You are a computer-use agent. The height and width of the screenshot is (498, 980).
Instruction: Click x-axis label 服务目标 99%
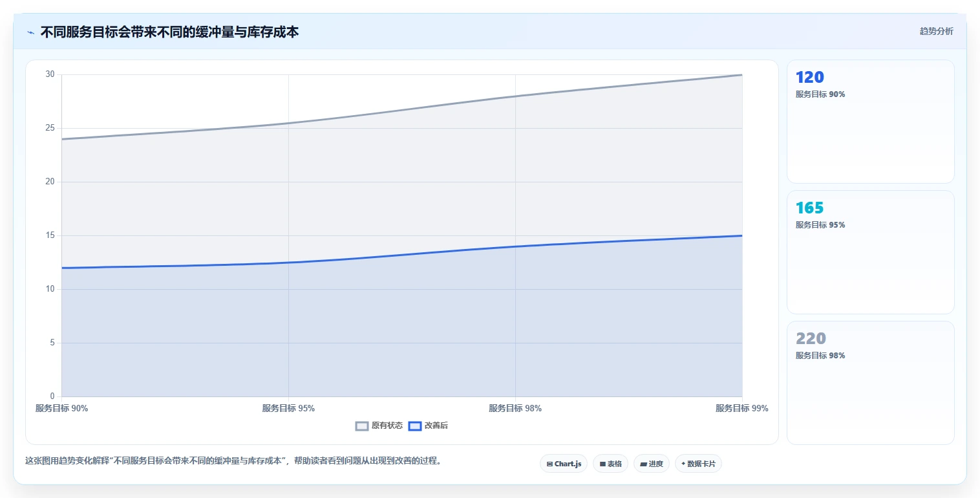click(x=742, y=408)
